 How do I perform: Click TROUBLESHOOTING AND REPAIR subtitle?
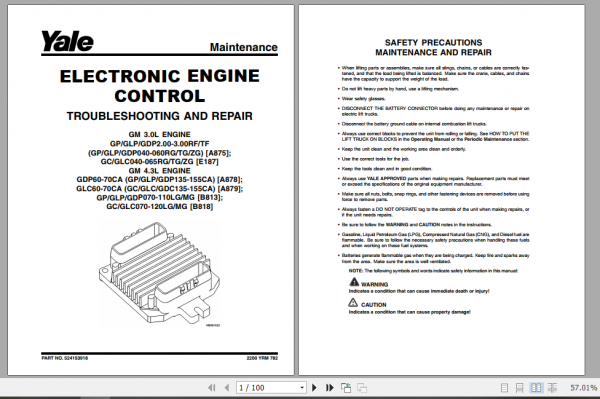point(160,116)
